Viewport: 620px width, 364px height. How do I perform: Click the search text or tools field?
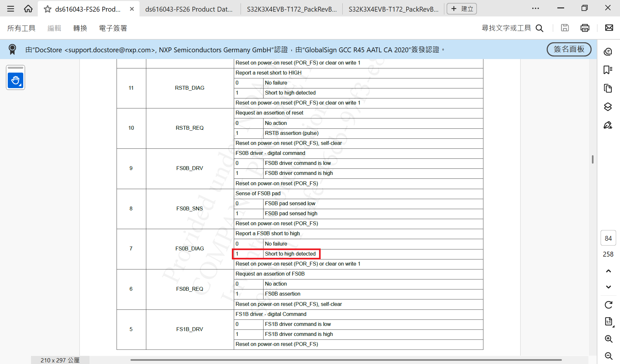click(x=506, y=28)
